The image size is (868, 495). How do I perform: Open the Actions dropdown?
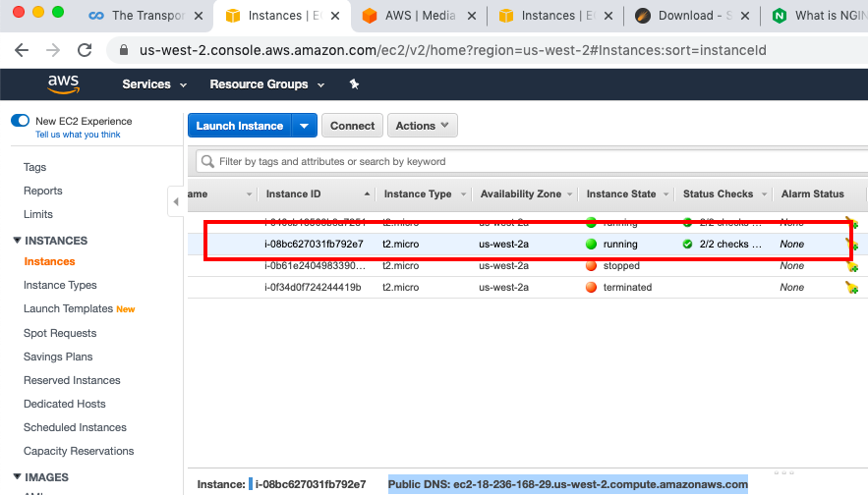pyautogui.click(x=423, y=126)
